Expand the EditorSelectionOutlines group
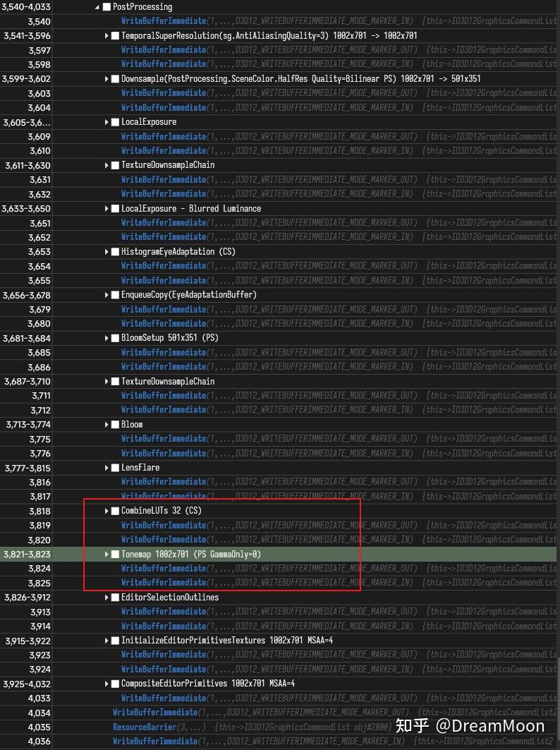Screen dimensions: 560x750 pos(106,598)
